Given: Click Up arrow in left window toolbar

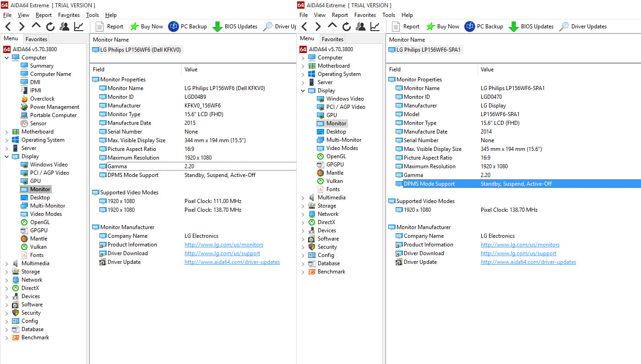Looking at the screenshot, I should coord(36,27).
